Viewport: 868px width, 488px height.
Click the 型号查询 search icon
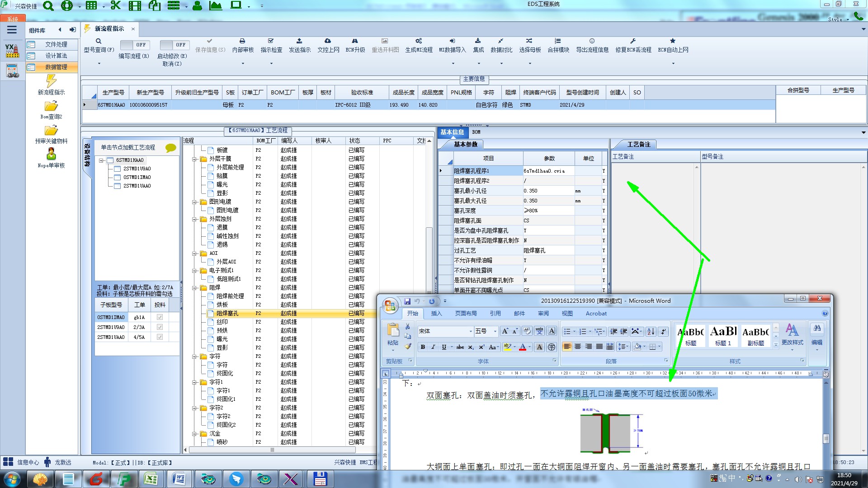click(99, 41)
